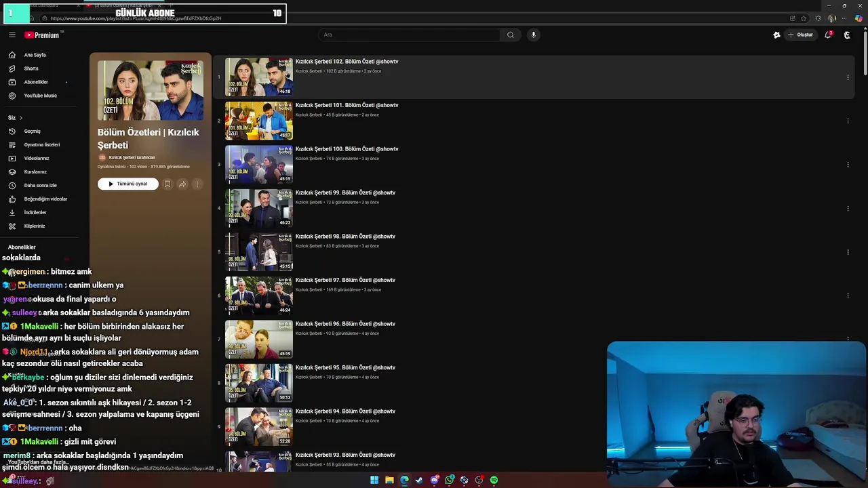Open Steam from the taskbar
This screenshot has height=488, width=868.
click(419, 480)
